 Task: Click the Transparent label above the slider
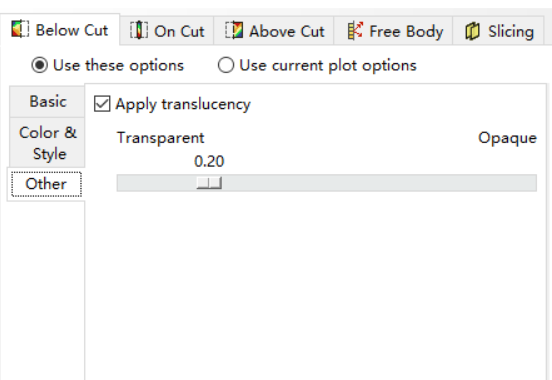tap(161, 138)
